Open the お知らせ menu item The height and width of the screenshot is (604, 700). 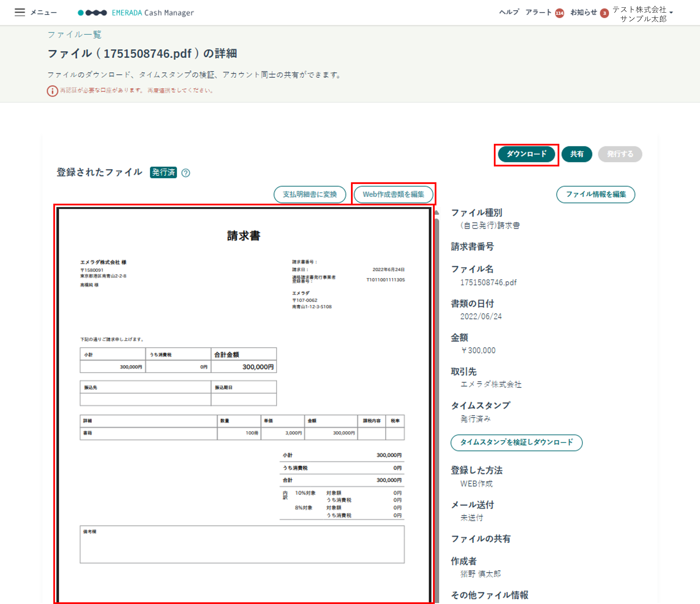point(584,12)
